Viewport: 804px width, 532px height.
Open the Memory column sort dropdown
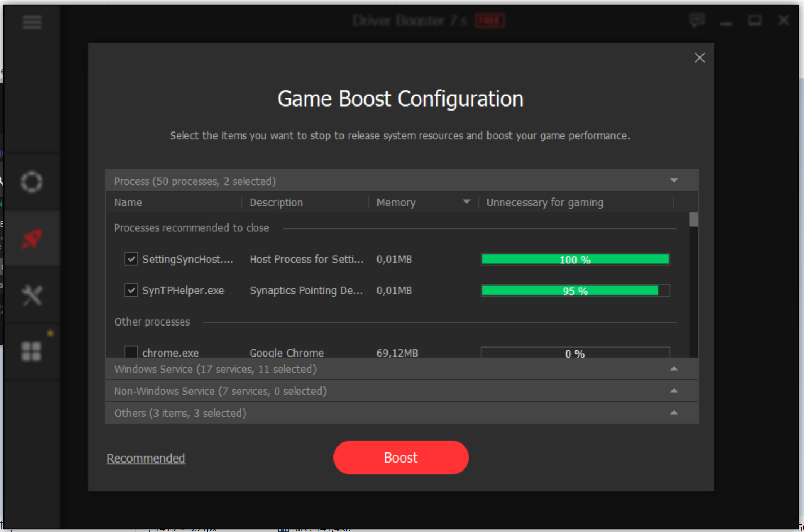467,201
